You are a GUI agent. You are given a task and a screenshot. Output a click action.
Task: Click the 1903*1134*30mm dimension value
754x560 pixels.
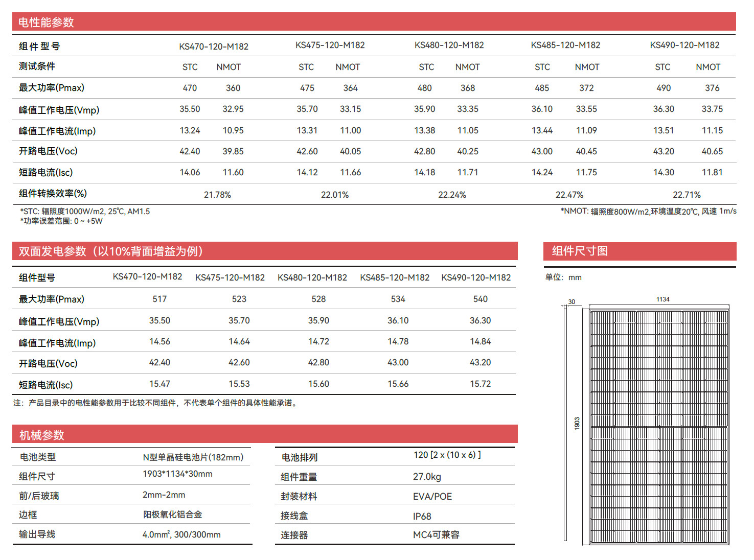click(x=177, y=474)
